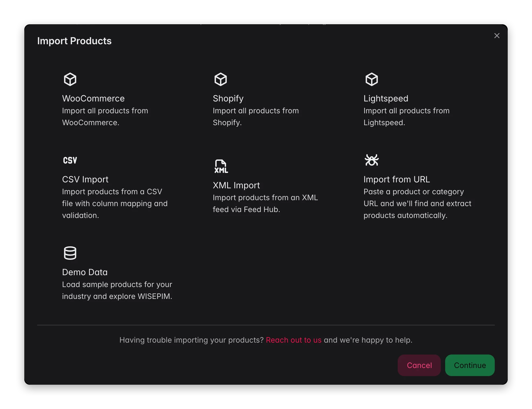This screenshot has height=409, width=532.
Task: Pick the CSV Import title
Action: tap(85, 179)
